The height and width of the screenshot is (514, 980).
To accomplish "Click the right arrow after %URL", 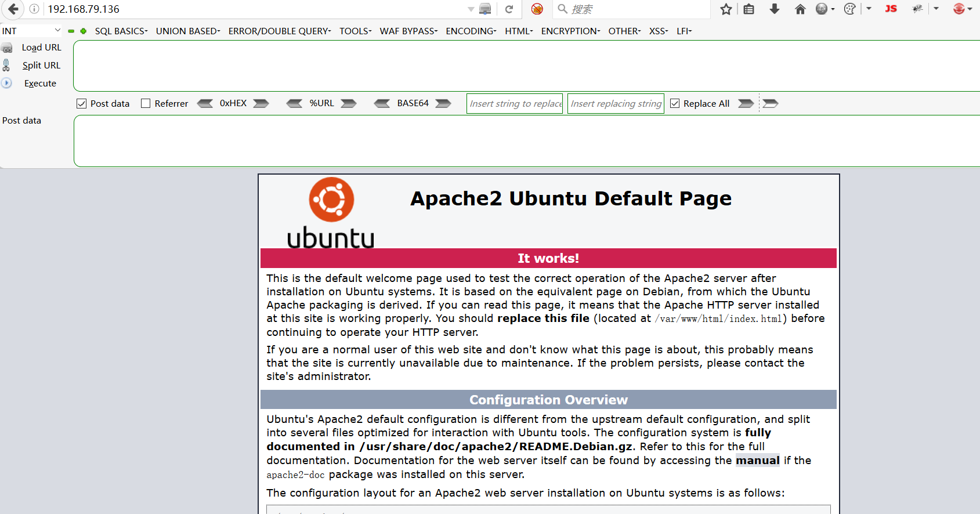I will [x=349, y=103].
